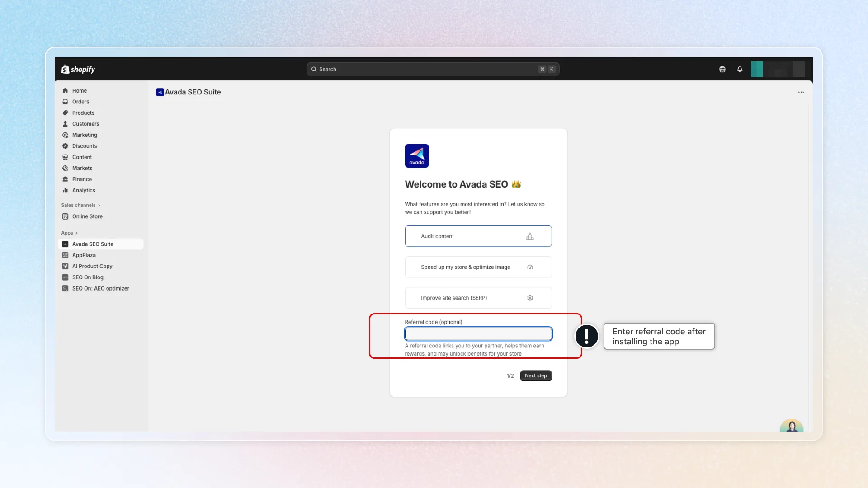Click the Orders inbox icon
868x488 pixels.
click(65, 102)
